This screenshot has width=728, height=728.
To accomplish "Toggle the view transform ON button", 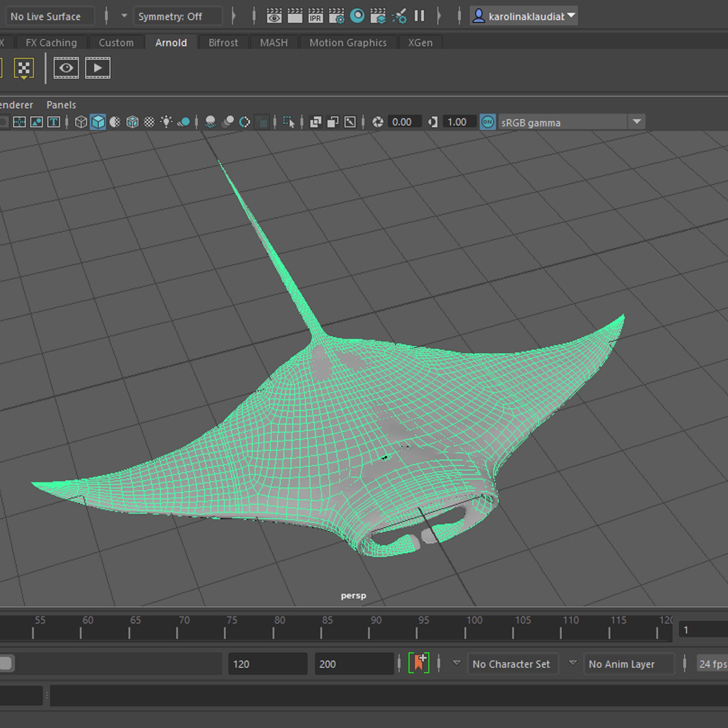I will click(x=488, y=122).
